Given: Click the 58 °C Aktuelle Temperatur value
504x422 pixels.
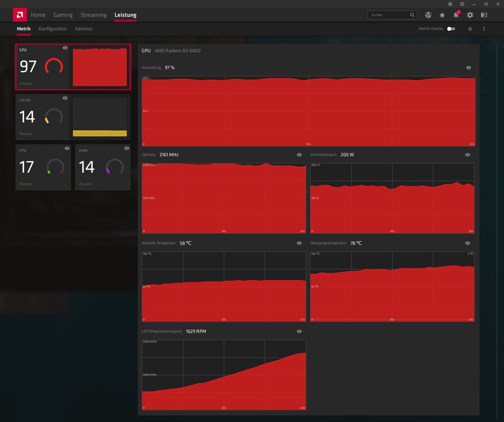Looking at the screenshot, I should 186,243.
